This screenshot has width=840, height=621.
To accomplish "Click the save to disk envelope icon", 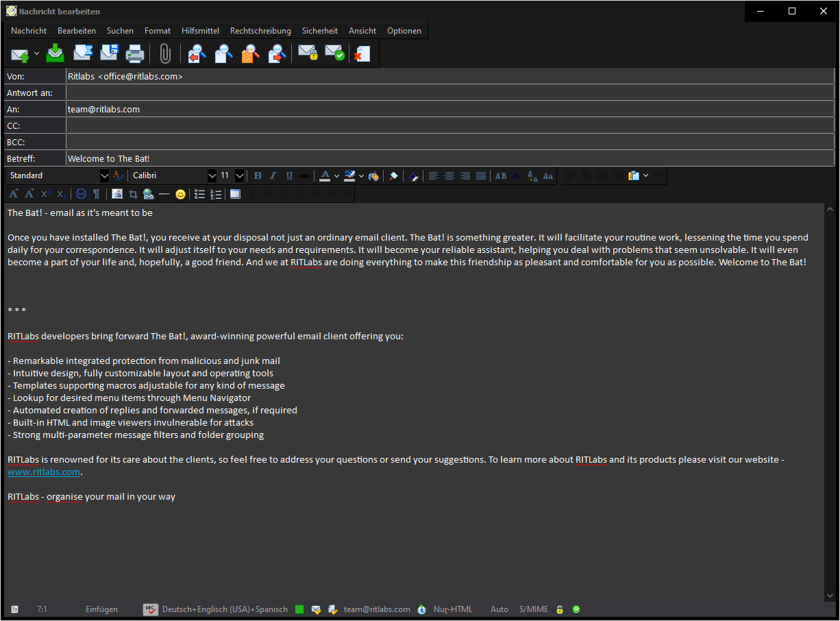I will tap(109, 53).
